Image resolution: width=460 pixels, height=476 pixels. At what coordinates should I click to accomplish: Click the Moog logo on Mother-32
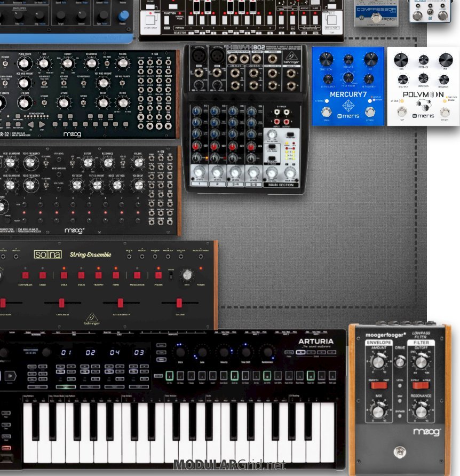72,134
